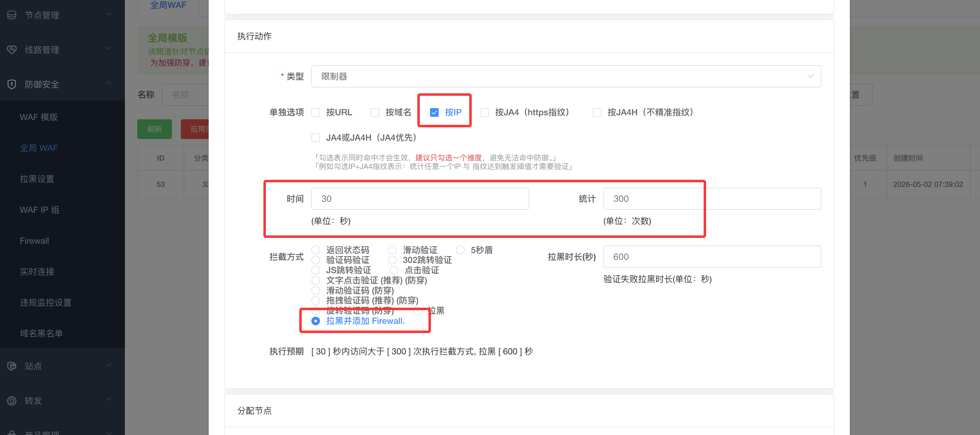The width and height of the screenshot is (980, 435).
Task: Click the 线路管理 heart icon in sidebar
Action: 12,49
